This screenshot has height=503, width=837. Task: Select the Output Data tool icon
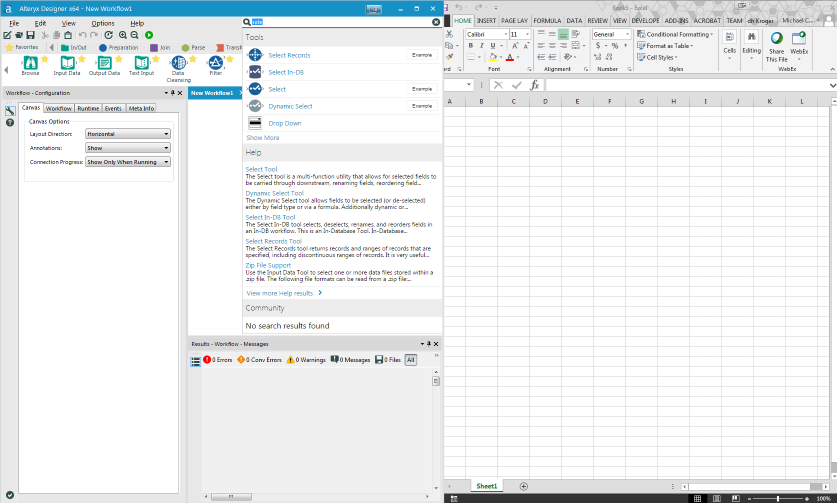click(105, 62)
